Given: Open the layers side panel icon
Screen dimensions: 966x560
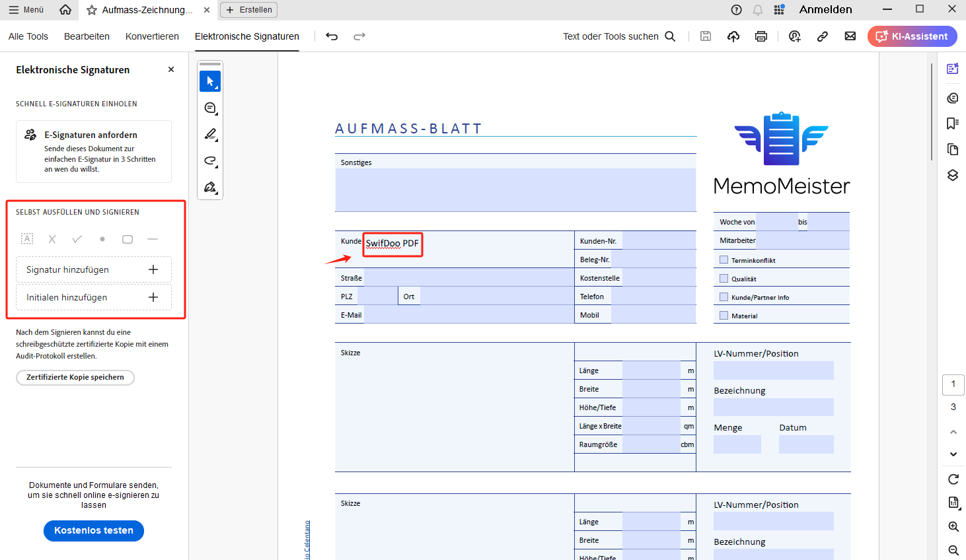Looking at the screenshot, I should click(952, 175).
